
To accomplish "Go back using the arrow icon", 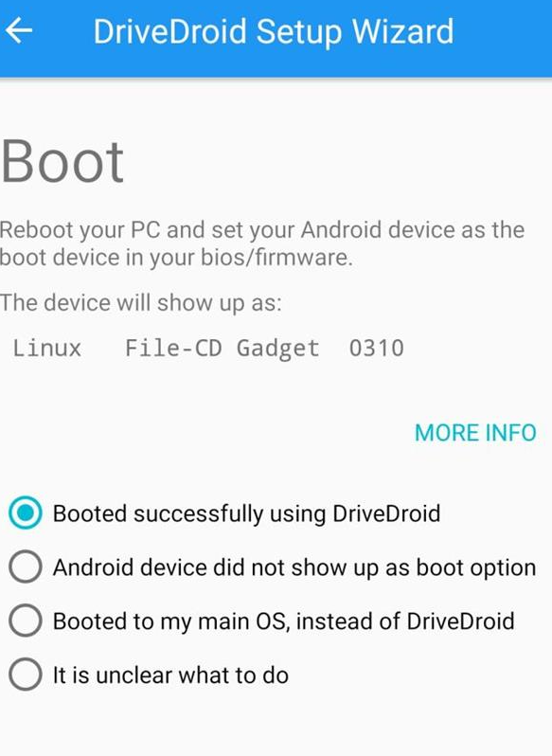I will click(19, 30).
